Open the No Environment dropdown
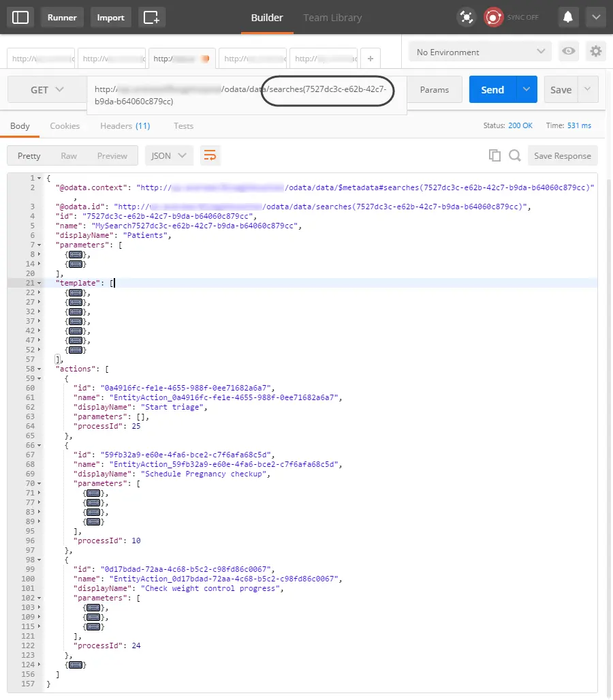 click(x=480, y=52)
